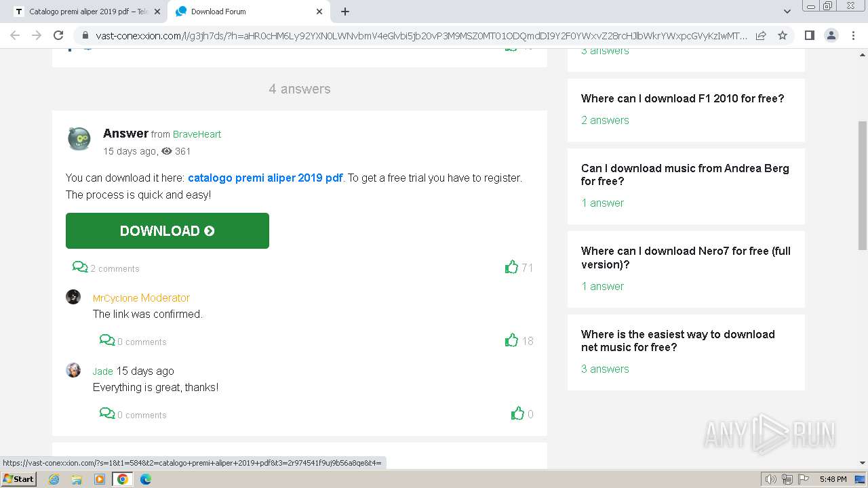The image size is (868, 488).
Task: Close the Catalogo premi aliper tab
Action: [x=157, y=12]
